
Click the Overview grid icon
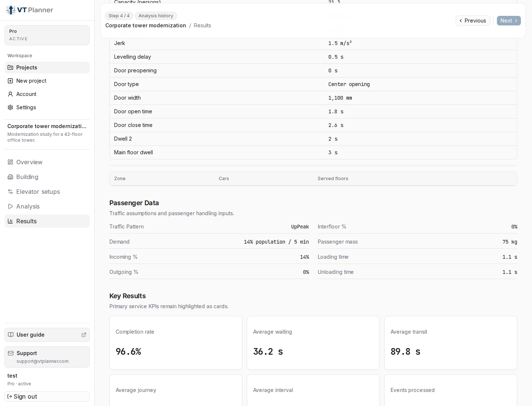coord(10,162)
